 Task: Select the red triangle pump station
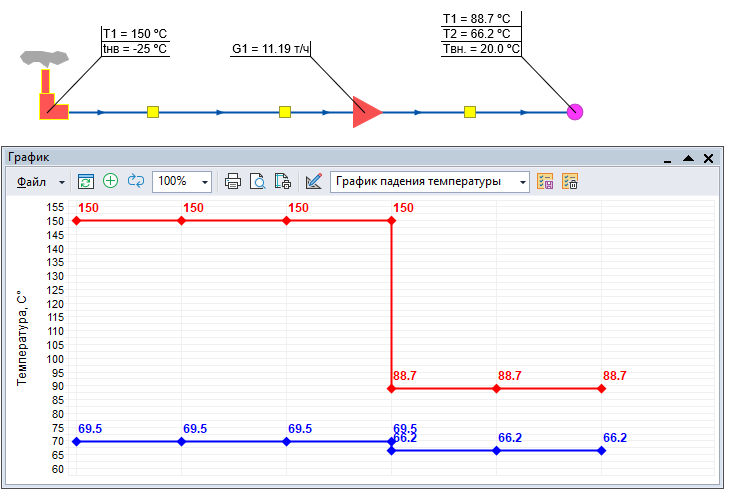pos(366,112)
